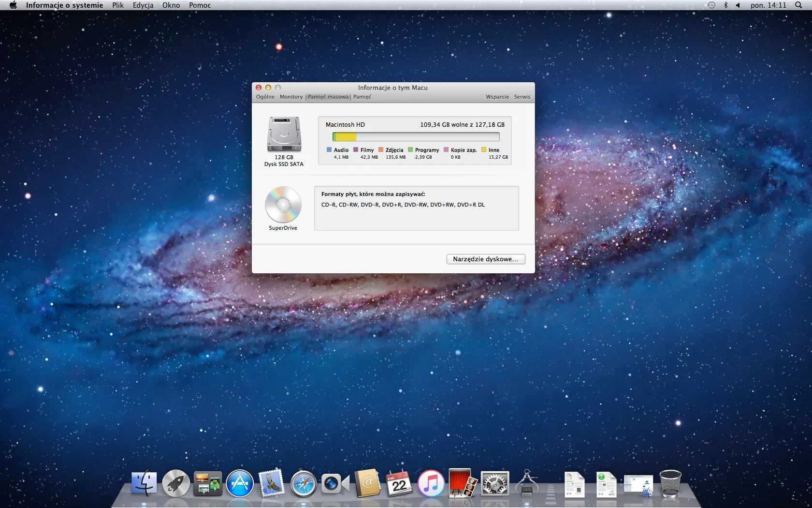Screen dimensions: 812x508
Task: Close the Informacje o tym Macu window
Action: point(259,88)
